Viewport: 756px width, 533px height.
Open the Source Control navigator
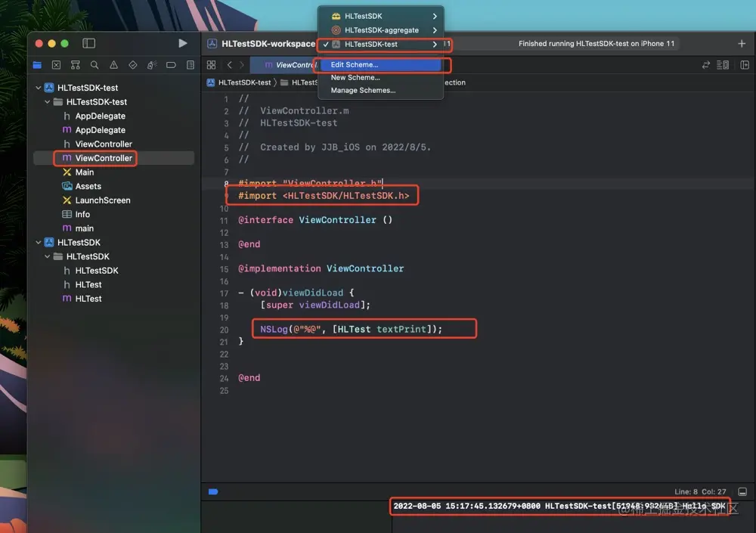coord(56,65)
